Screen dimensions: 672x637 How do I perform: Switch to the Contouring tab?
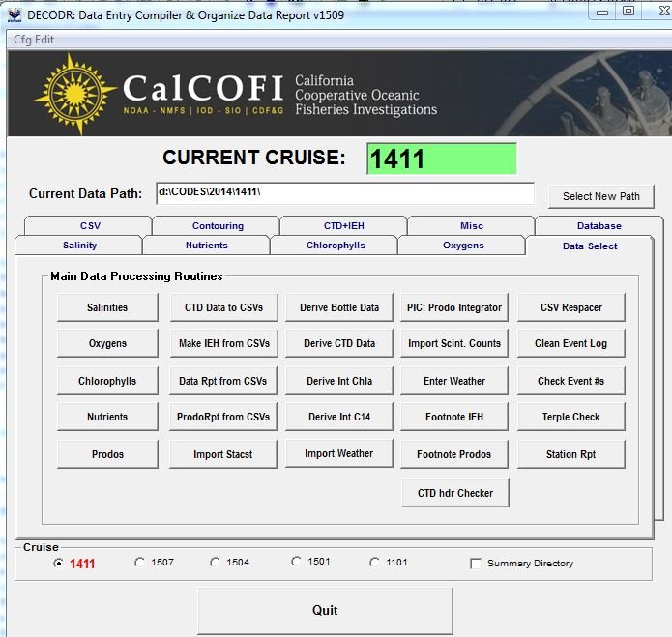216,226
